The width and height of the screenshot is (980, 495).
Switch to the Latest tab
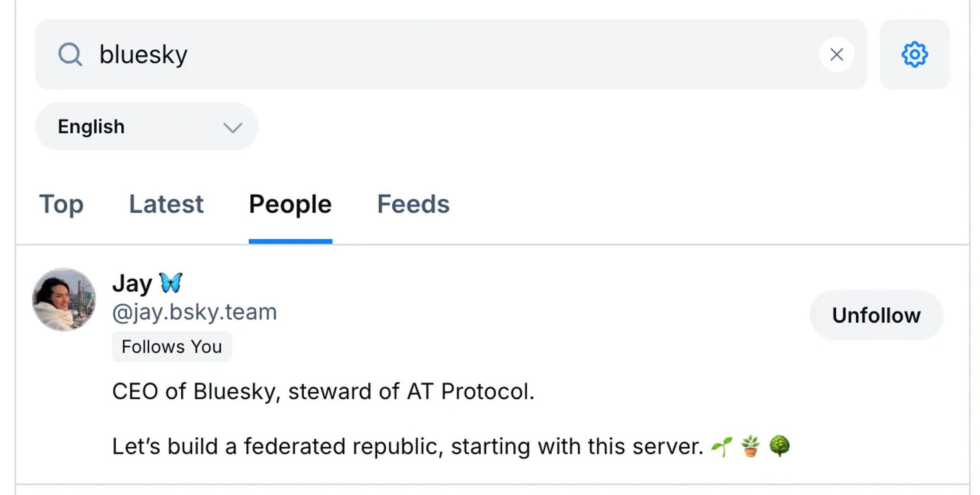[167, 203]
